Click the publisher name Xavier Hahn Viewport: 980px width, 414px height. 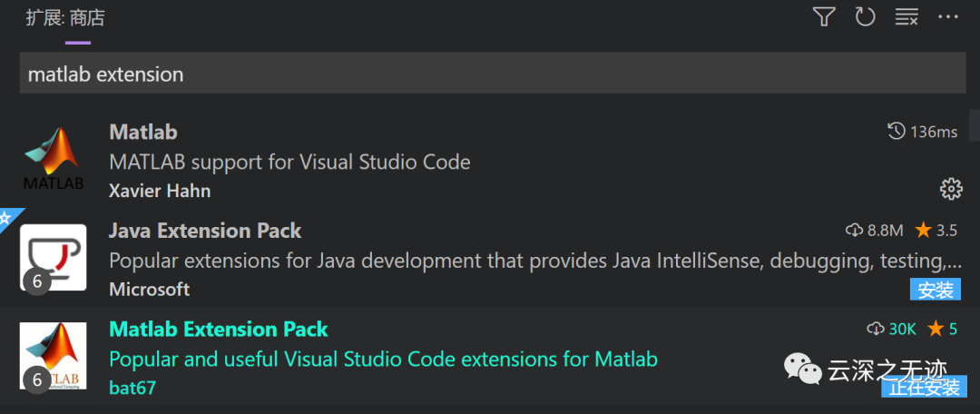(160, 191)
